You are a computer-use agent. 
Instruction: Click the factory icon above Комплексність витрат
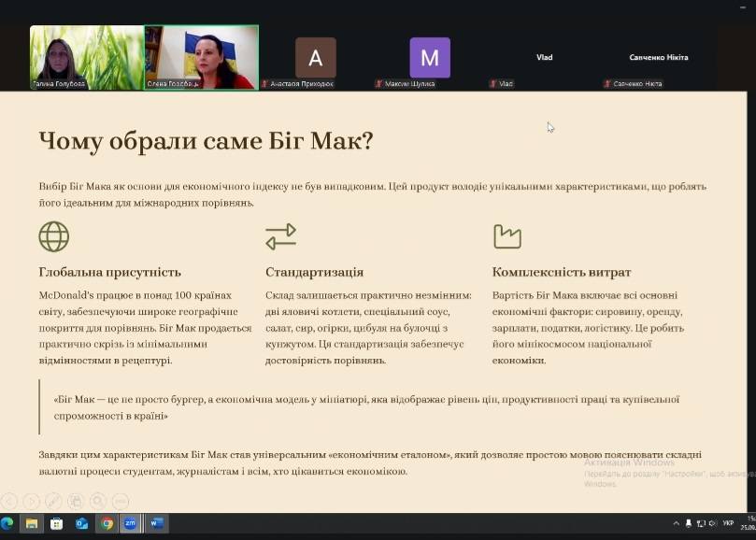(506, 236)
